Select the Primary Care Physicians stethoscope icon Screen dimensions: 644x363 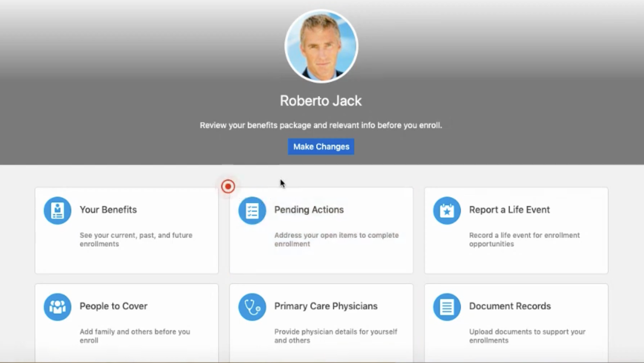[252, 307]
